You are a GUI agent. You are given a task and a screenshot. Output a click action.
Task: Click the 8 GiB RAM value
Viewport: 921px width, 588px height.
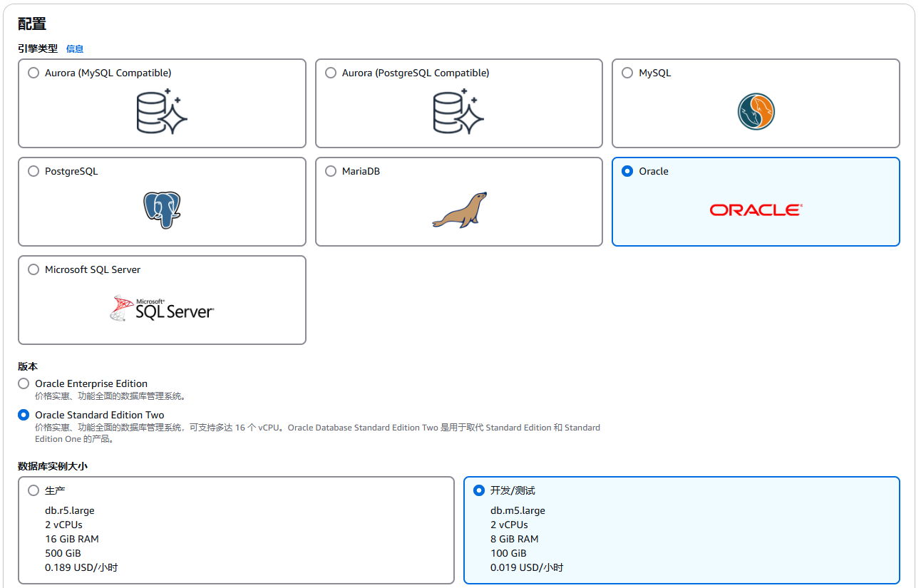pyautogui.click(x=515, y=539)
